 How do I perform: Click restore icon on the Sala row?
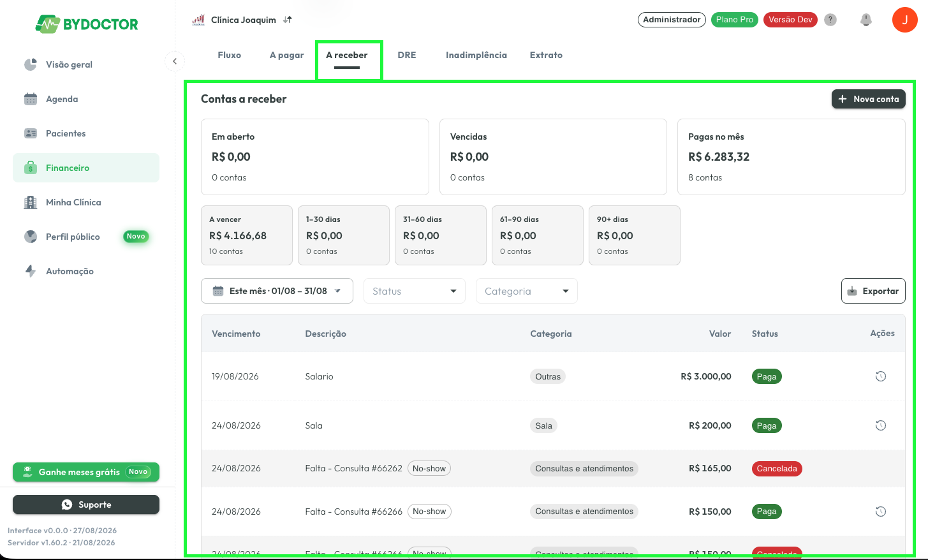(x=881, y=425)
